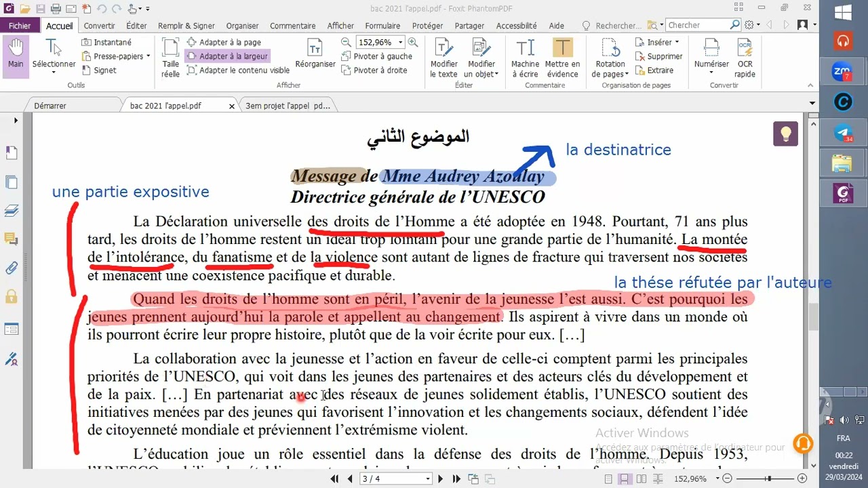Open the layers panel in left sidebar

click(11, 211)
